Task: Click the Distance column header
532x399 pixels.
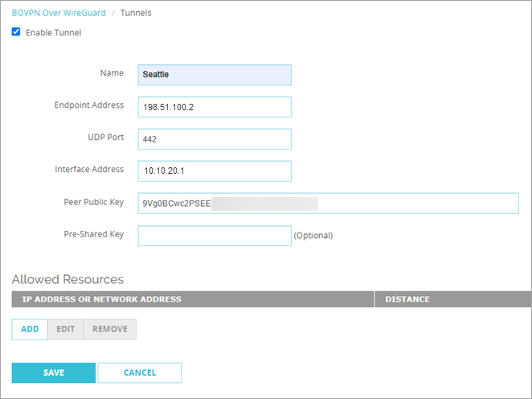Action: tap(453, 299)
